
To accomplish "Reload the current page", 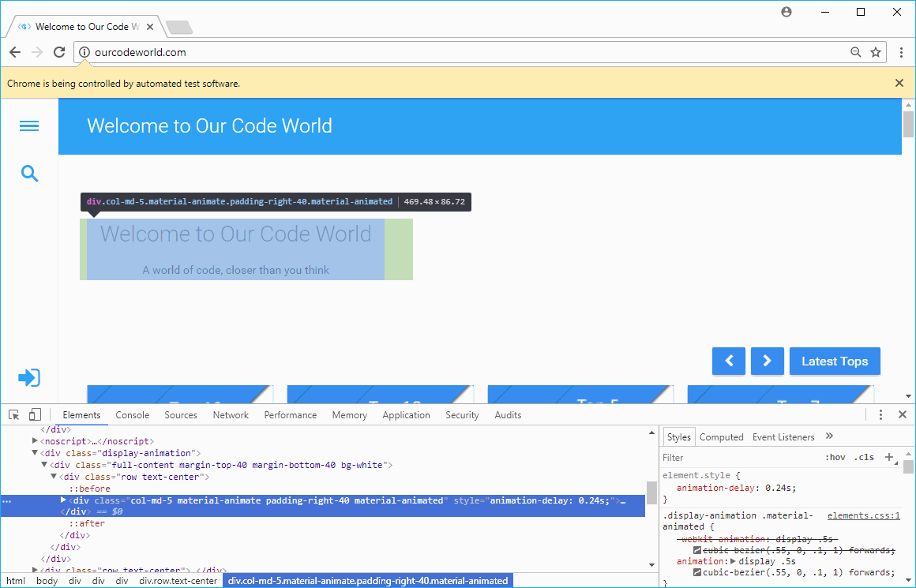I will tap(59, 52).
